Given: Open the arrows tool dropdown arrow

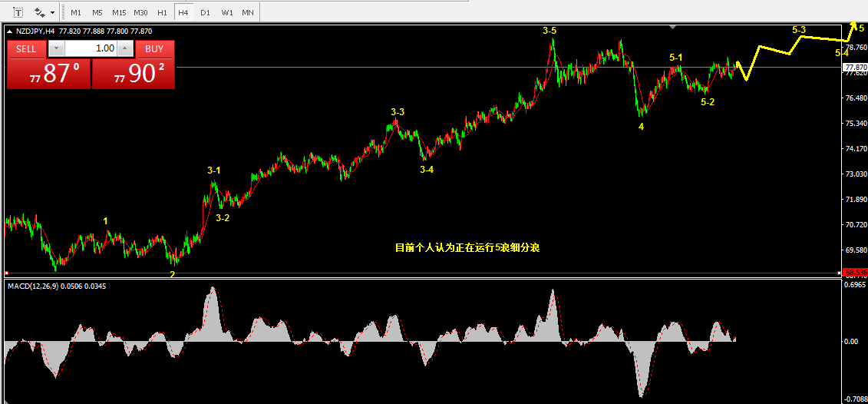Looking at the screenshot, I should point(53,12).
